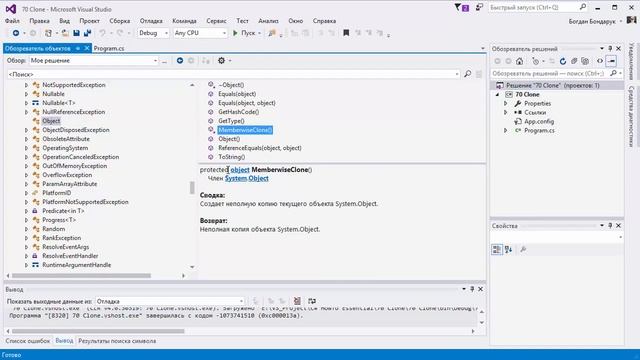The image size is (640, 360).
Task: Click the New Project toolbar icon
Action: click(x=49, y=33)
